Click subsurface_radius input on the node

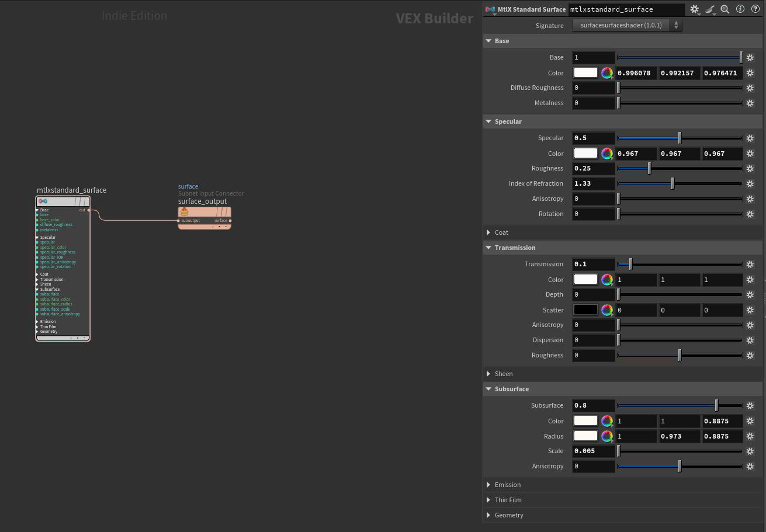[x=55, y=304]
